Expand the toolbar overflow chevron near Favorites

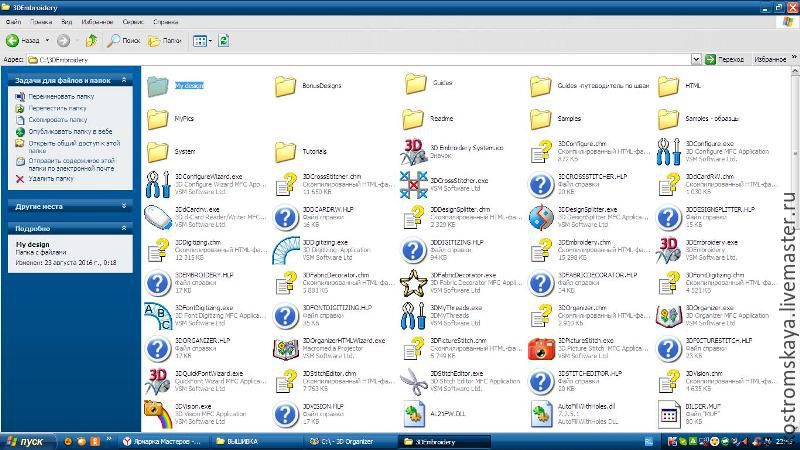[x=794, y=57]
